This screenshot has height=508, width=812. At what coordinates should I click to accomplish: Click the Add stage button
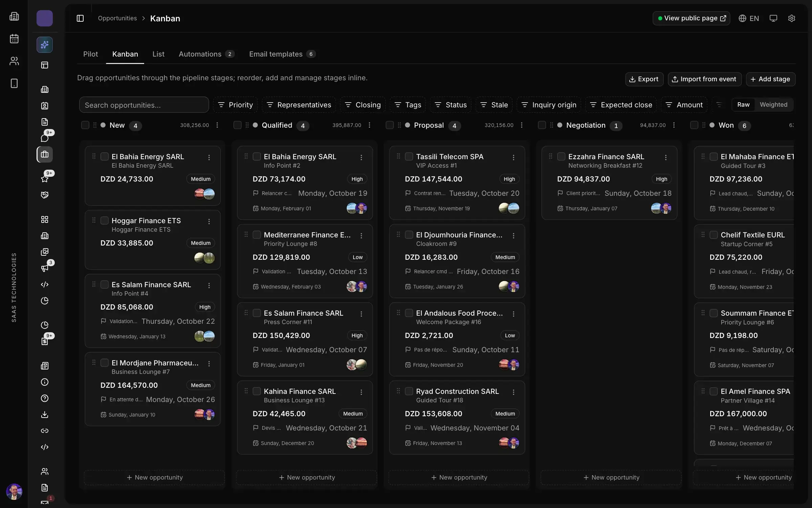[771, 79]
